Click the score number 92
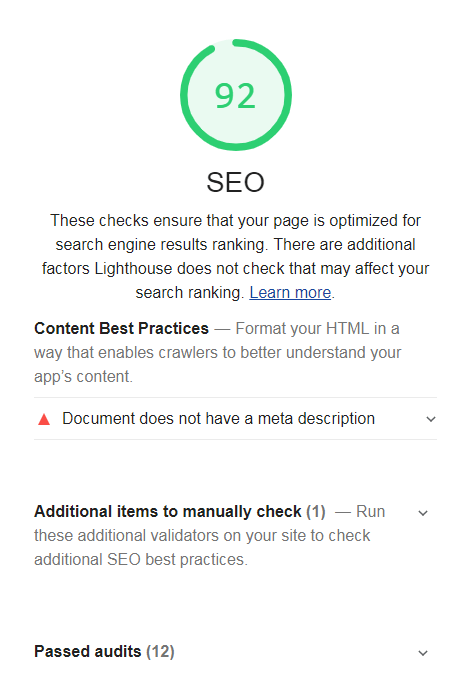Viewport: 470px width, 685px height. 235,96
